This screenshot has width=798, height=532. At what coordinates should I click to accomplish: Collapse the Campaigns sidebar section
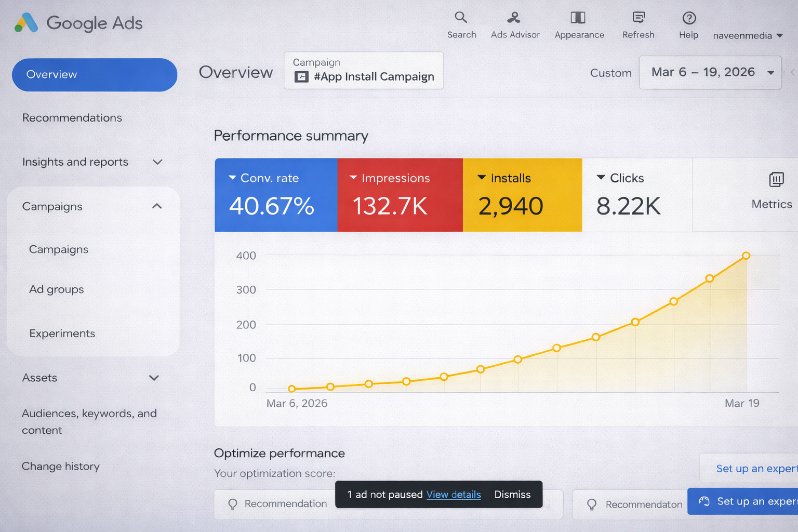[x=157, y=206]
